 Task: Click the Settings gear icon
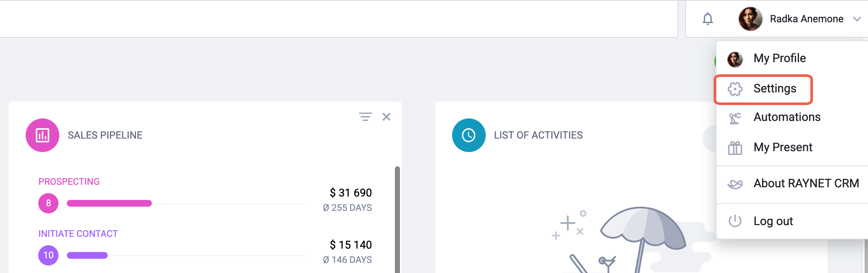pos(735,89)
